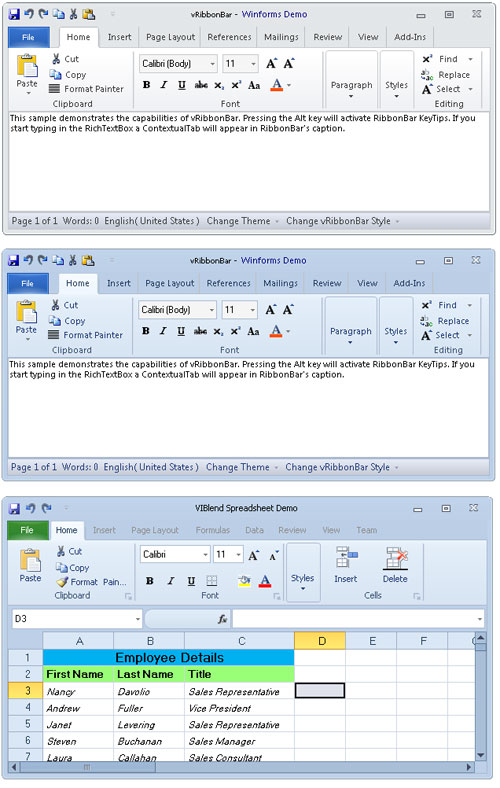Open References tab in top window
500x788 pixels.
click(229, 37)
